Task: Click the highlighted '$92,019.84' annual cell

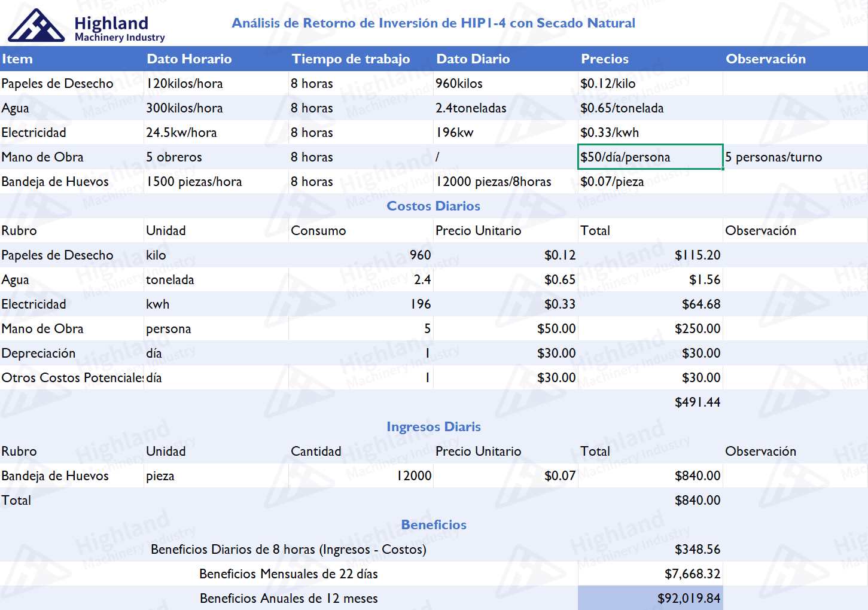Action: tap(688, 599)
